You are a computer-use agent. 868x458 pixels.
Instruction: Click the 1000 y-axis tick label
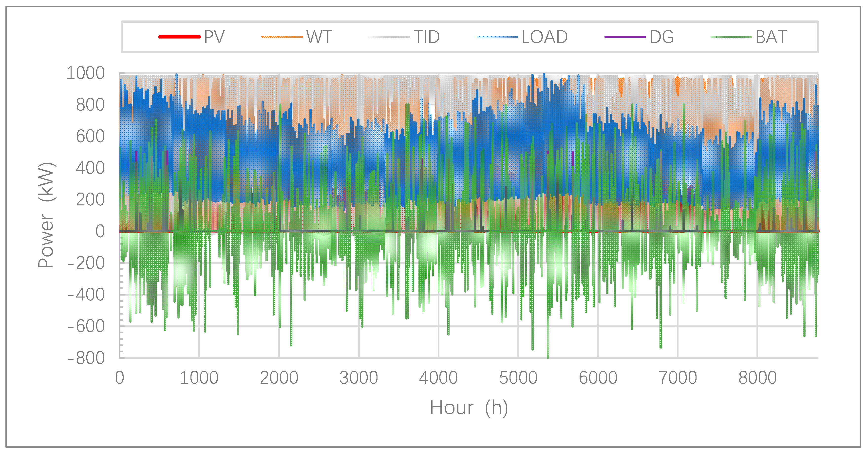point(85,73)
